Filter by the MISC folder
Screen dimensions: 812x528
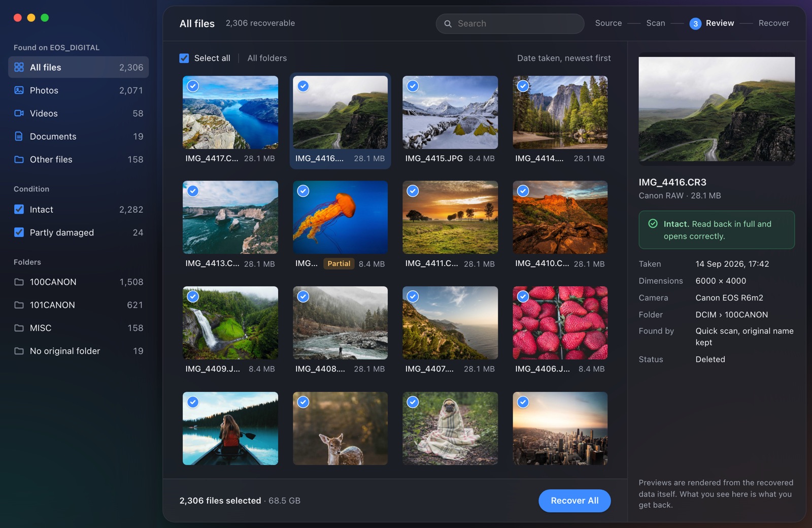tap(79, 328)
